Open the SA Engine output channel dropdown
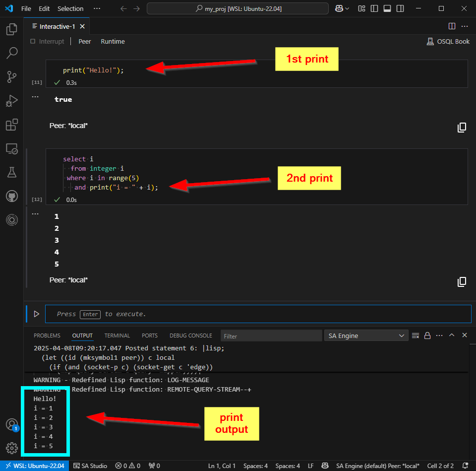476x471 pixels. coord(366,336)
